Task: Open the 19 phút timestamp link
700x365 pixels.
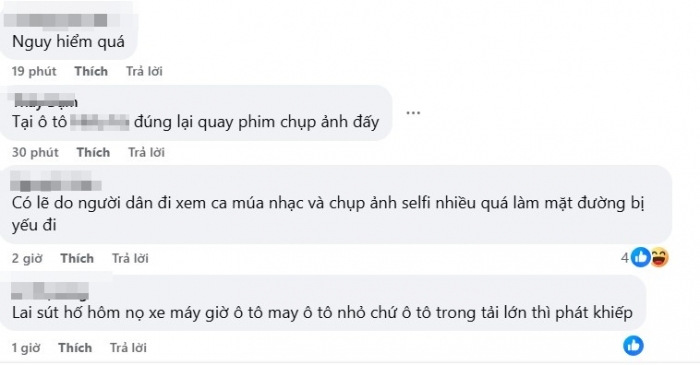Action: [x=34, y=71]
